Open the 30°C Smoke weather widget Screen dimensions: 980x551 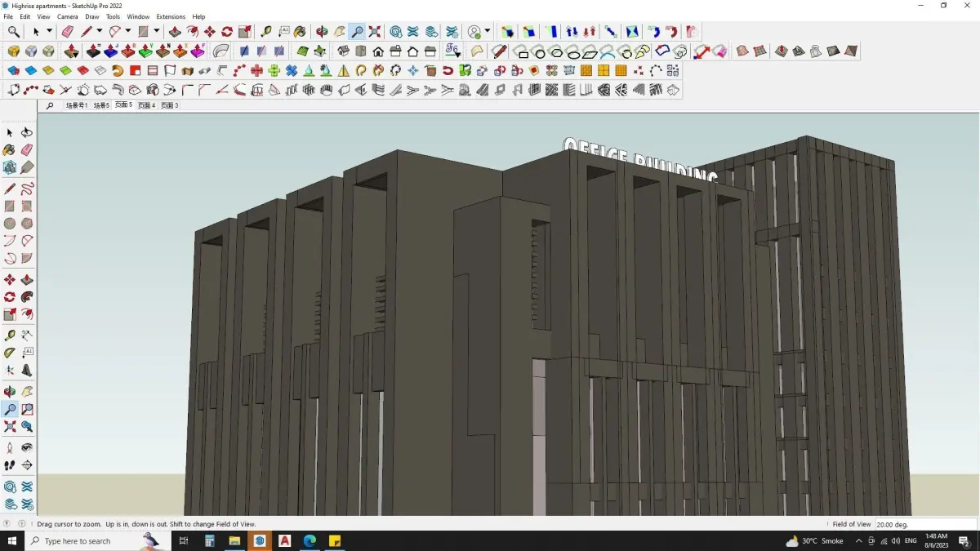[x=814, y=541]
